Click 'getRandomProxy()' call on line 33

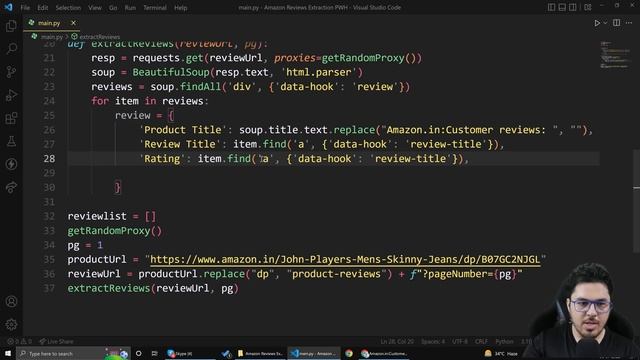(115, 231)
